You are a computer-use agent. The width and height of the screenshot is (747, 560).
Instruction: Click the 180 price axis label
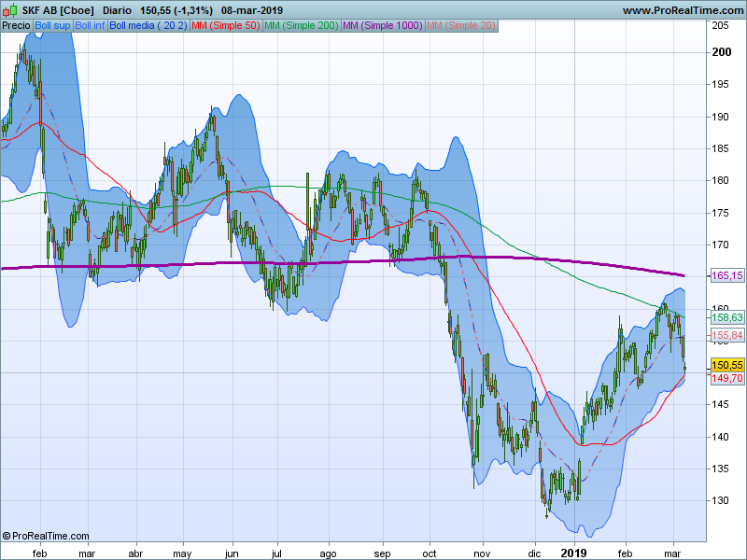(x=720, y=180)
